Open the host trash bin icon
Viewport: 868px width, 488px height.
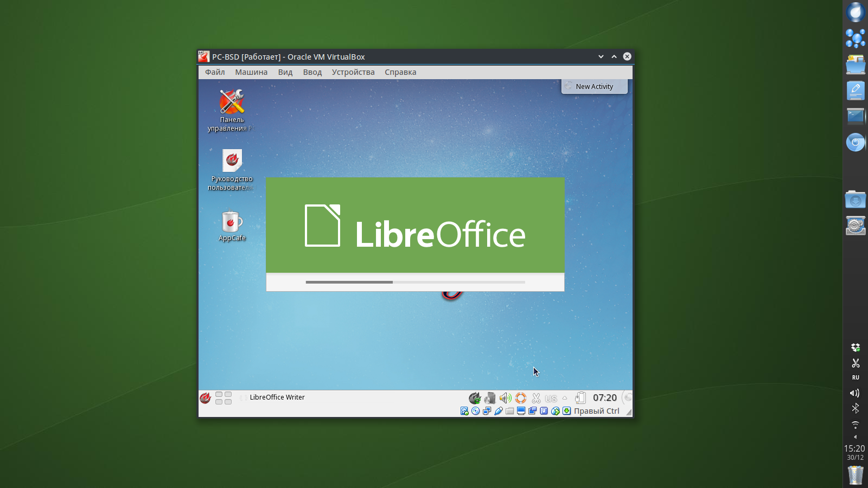click(856, 475)
